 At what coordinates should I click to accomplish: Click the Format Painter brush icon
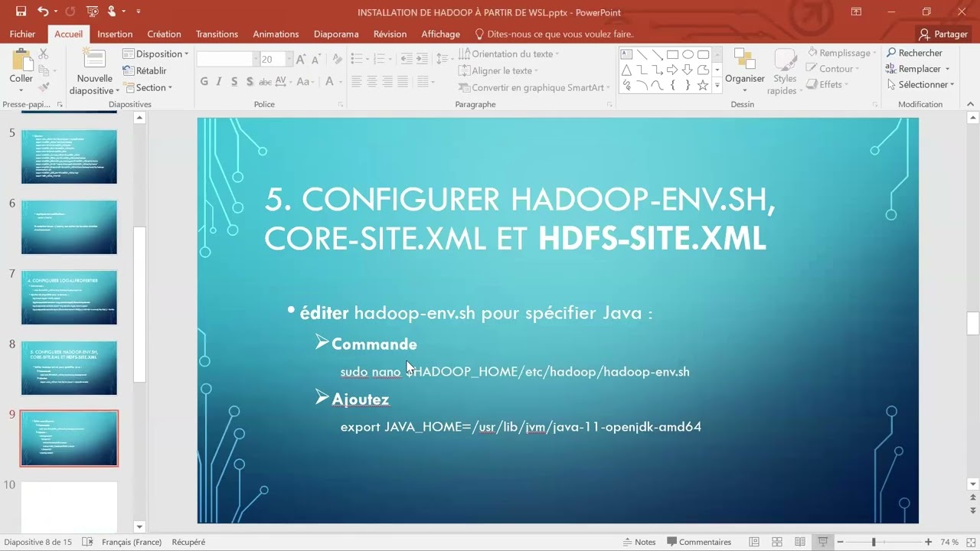point(44,87)
